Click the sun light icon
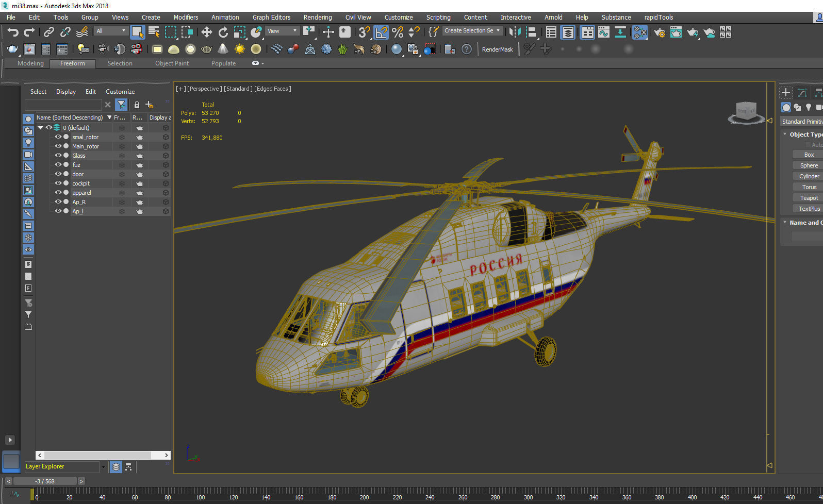This screenshot has width=823, height=504. (239, 49)
